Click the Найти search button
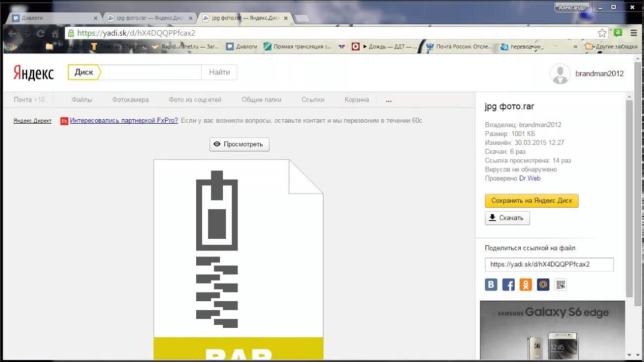Image resolution: width=644 pixels, height=362 pixels. (219, 72)
